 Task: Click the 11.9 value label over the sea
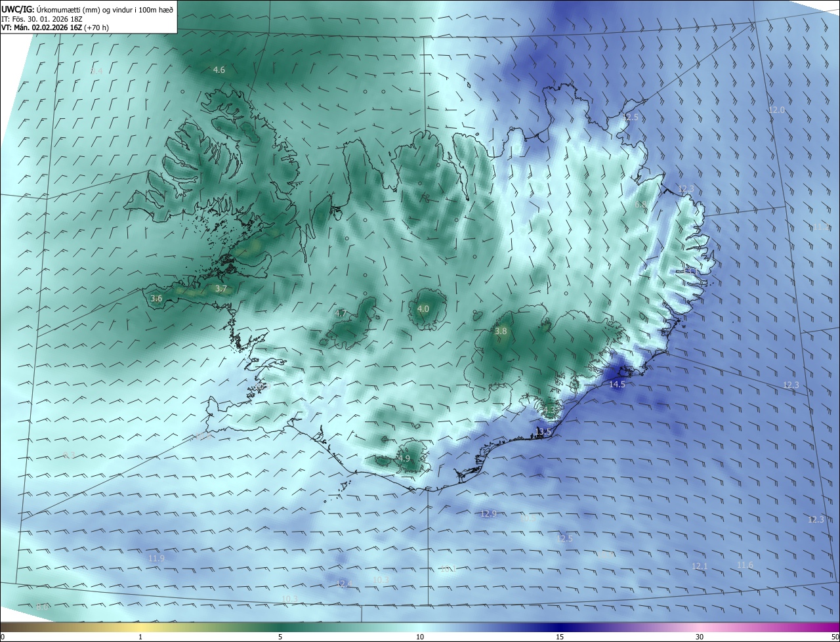tap(156, 558)
